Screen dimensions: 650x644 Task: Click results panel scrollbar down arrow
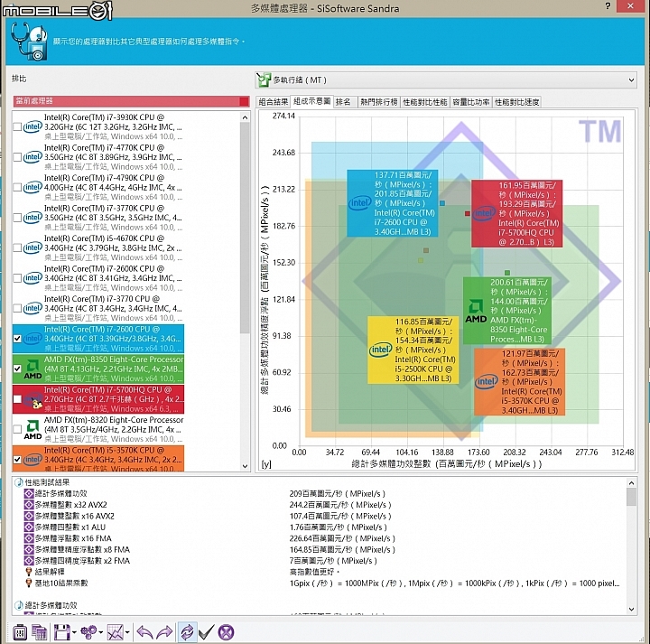tap(631, 609)
